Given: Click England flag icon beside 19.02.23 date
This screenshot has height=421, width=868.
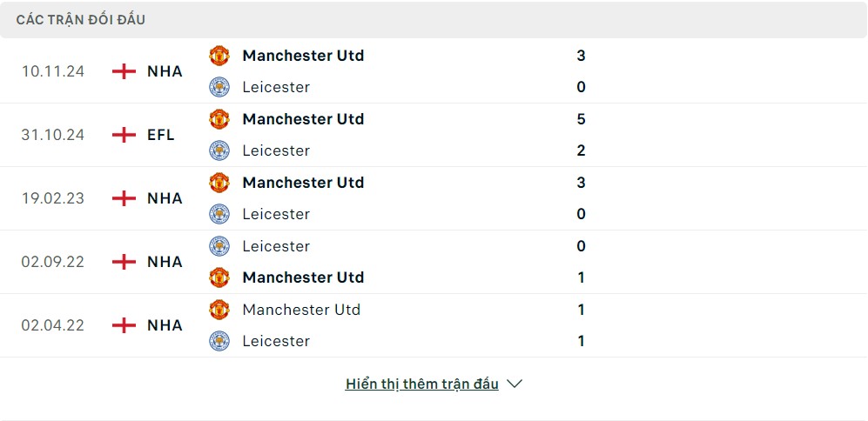Looking at the screenshot, I should coord(124,198).
